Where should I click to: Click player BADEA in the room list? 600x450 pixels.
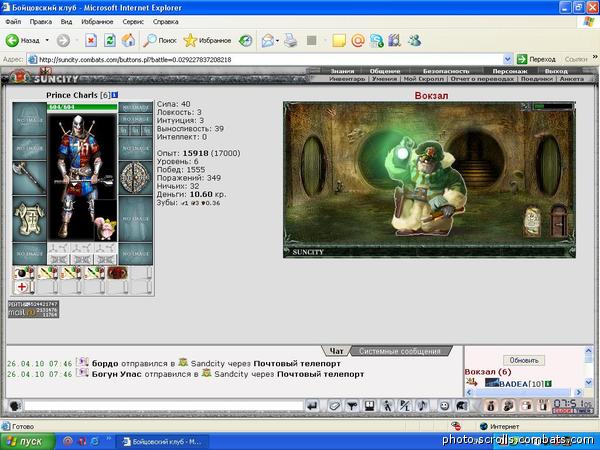coord(514,383)
